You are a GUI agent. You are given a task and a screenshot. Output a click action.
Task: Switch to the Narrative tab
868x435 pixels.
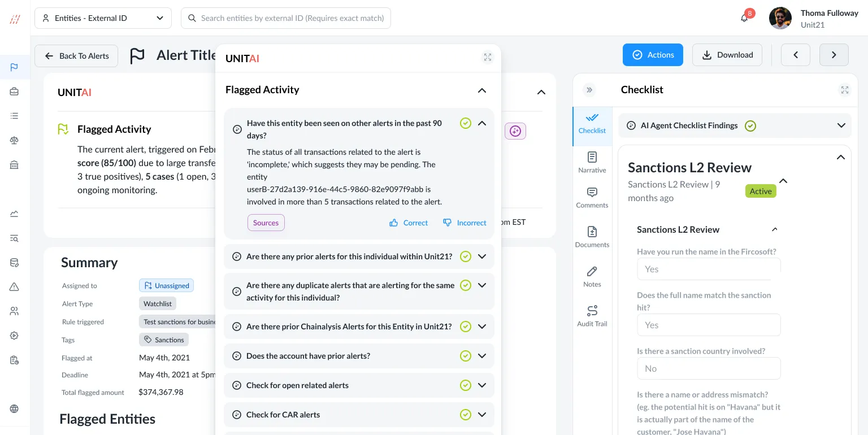pos(592,162)
